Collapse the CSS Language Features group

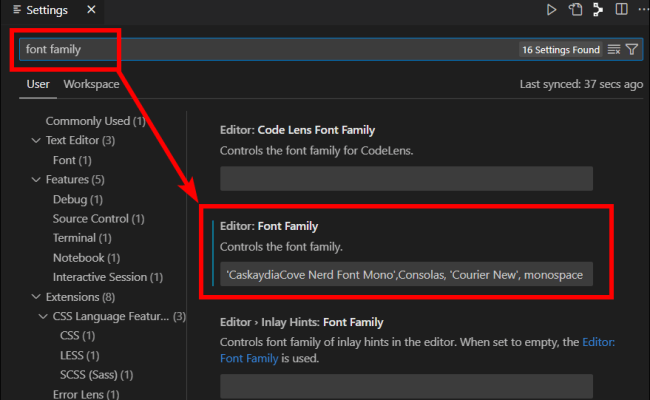(x=43, y=316)
